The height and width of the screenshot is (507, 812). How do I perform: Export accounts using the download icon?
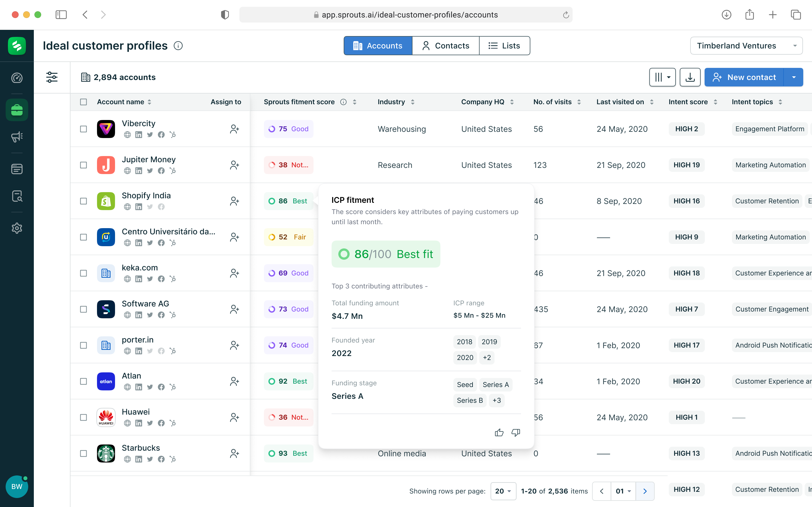point(690,77)
